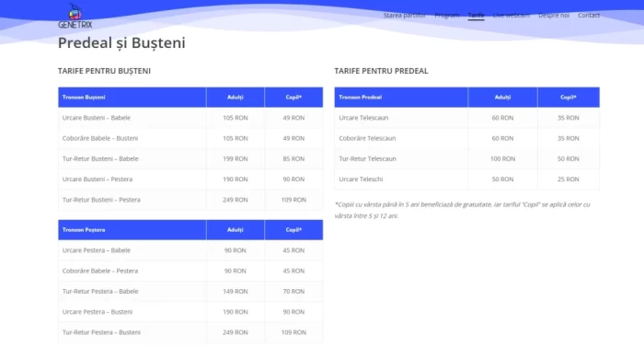Viewport: 644px width, 347px height.
Task: Select the Tur-Retur Pestera – Busteni row label
Action: [101, 332]
